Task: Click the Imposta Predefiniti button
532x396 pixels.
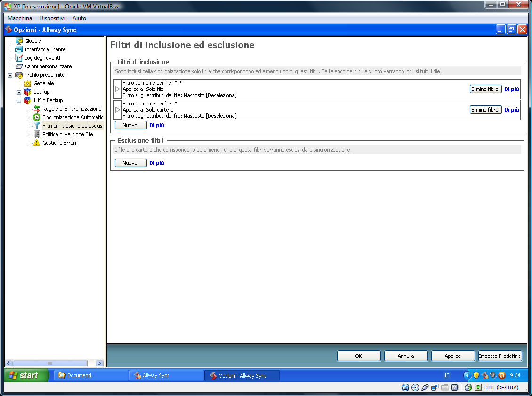Action: [x=500, y=356]
